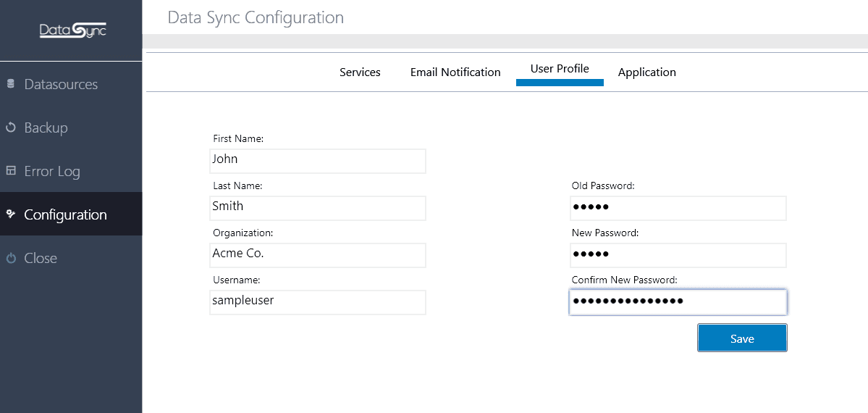Select the User Profile tab
Image resolution: width=868 pixels, height=413 pixels.
(560, 72)
